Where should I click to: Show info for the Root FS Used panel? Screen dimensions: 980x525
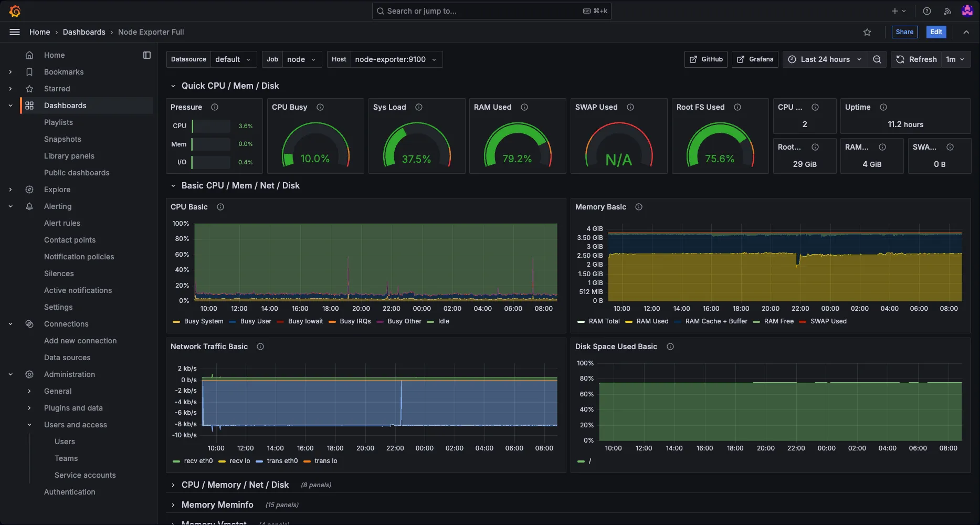737,107
